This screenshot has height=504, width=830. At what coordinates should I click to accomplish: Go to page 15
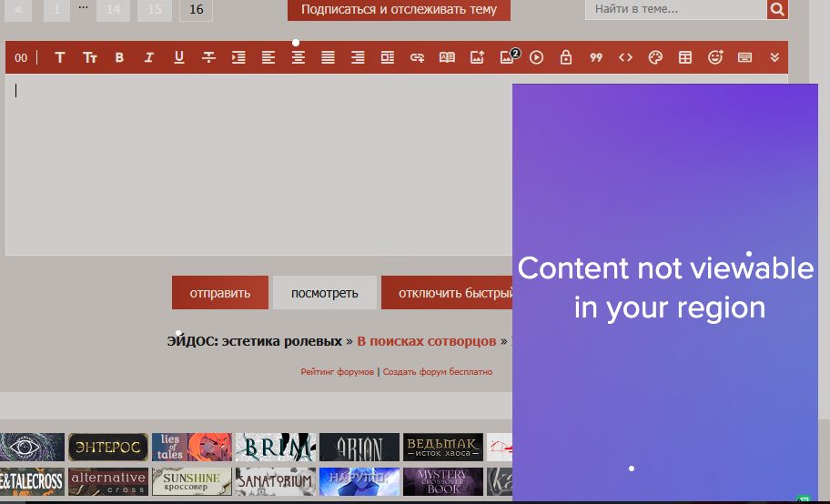155,9
